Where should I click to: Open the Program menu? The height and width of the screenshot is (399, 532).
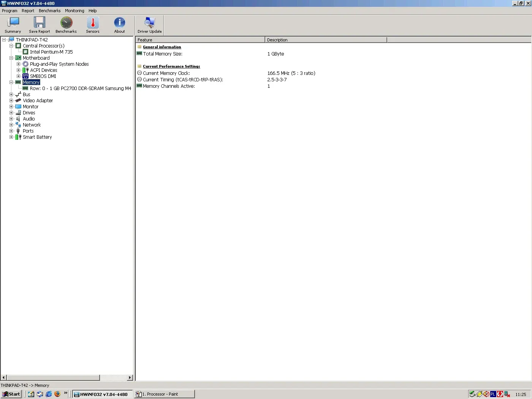[x=9, y=11]
